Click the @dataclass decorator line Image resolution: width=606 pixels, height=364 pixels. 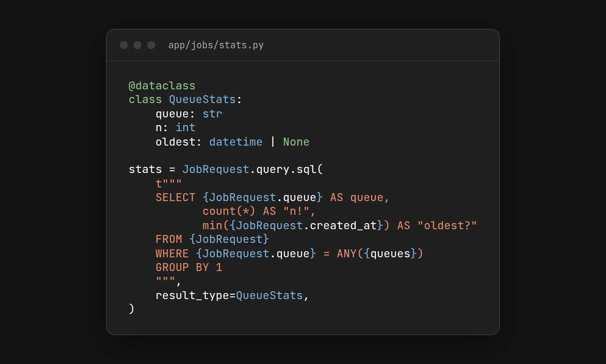[x=162, y=86]
